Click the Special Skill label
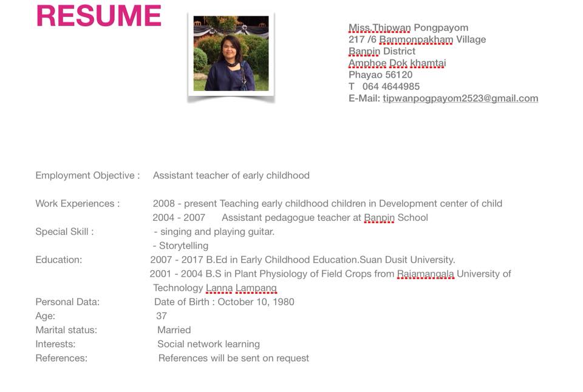This screenshot has height=392, width=583. [x=64, y=231]
